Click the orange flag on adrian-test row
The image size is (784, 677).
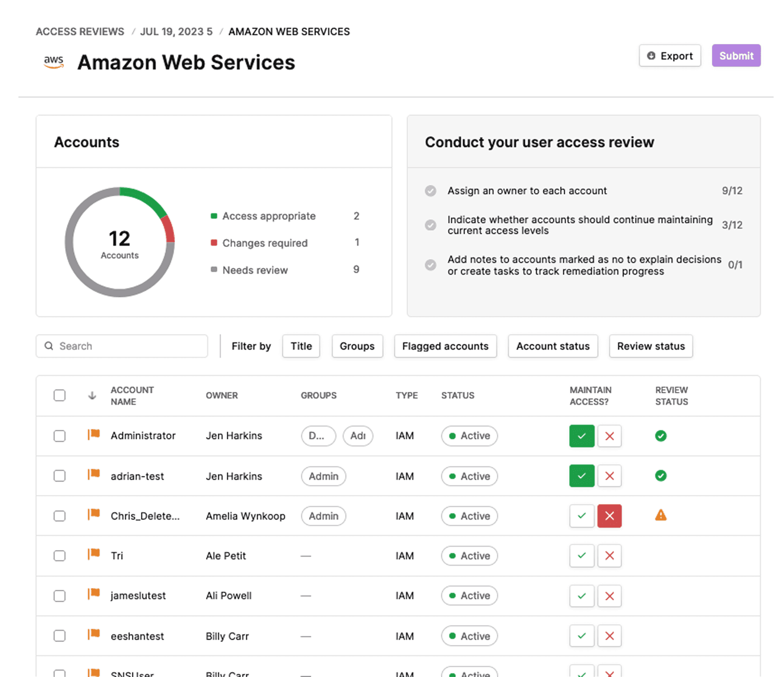[x=94, y=475]
